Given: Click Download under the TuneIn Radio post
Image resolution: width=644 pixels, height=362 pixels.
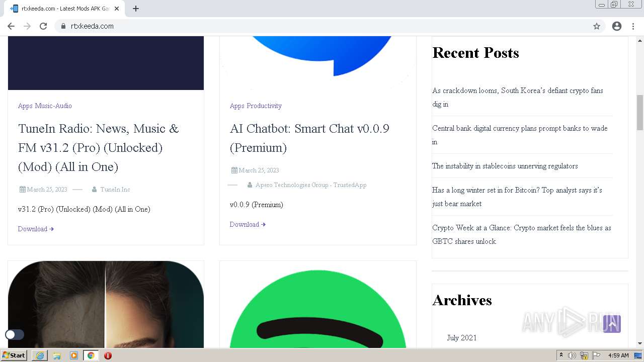Looking at the screenshot, I should click(x=36, y=229).
